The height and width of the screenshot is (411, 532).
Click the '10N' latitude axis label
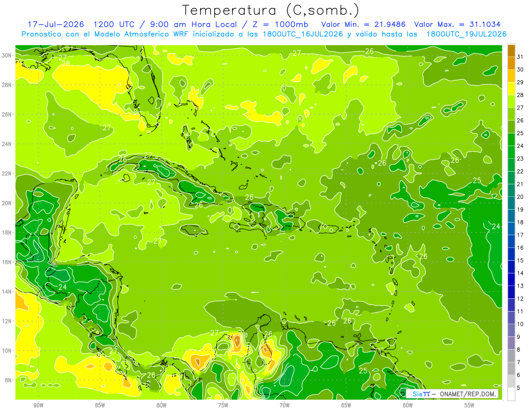click(7, 351)
